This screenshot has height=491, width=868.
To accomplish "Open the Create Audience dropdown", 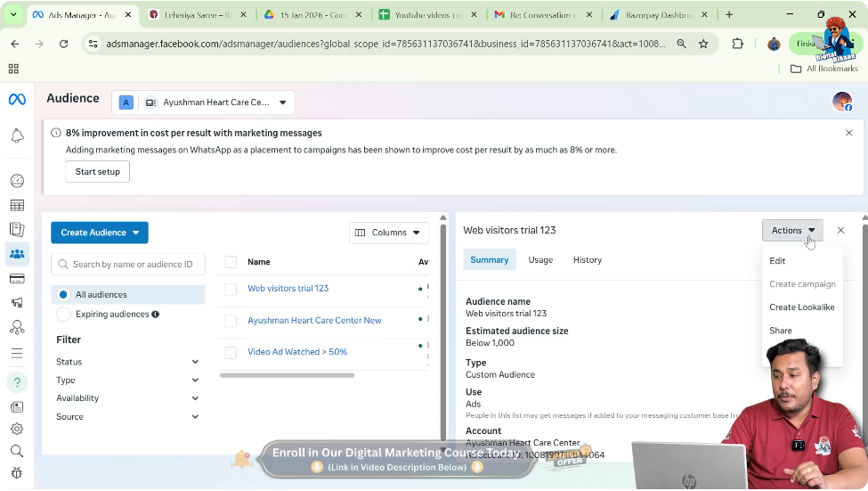I will click(x=100, y=233).
